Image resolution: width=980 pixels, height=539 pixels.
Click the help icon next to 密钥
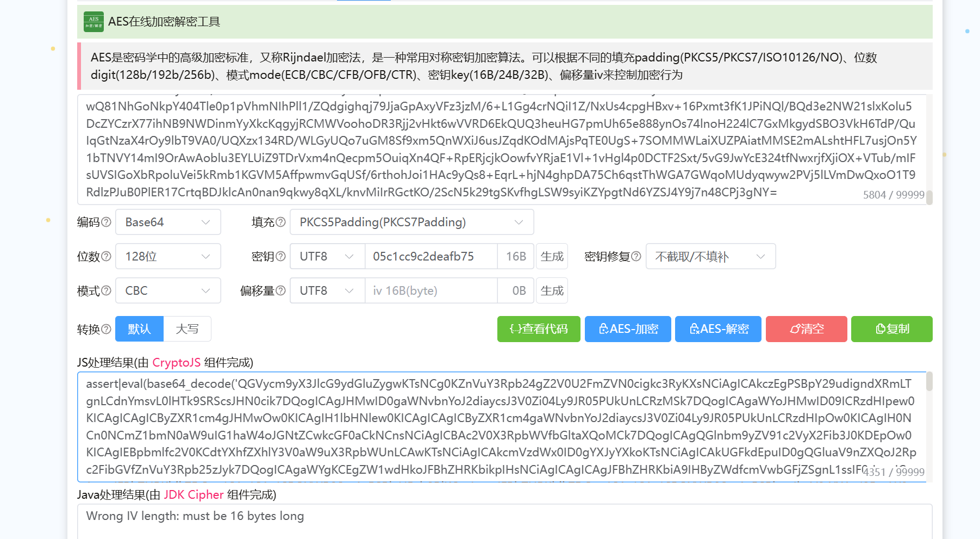[x=280, y=256]
